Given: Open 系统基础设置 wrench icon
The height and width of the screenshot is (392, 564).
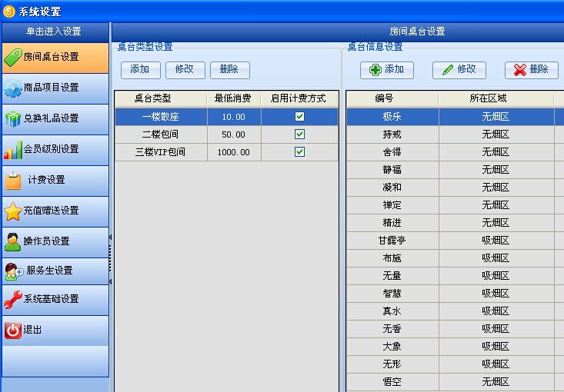Looking at the screenshot, I should 13,299.
